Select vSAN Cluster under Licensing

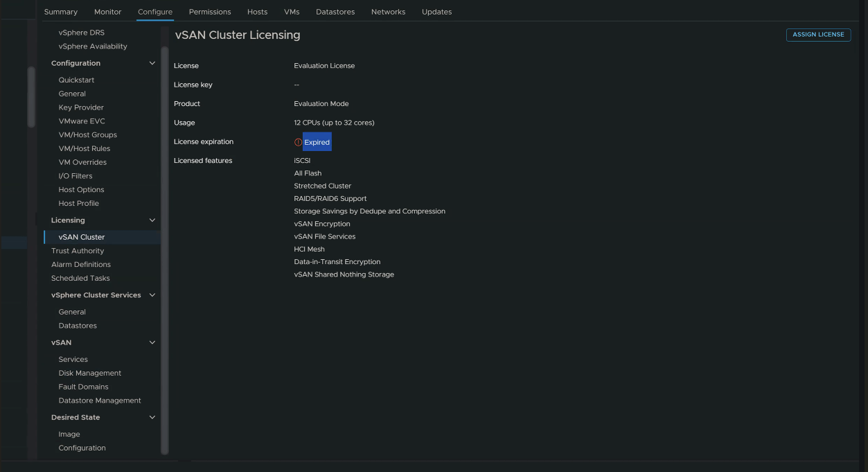[82, 237]
